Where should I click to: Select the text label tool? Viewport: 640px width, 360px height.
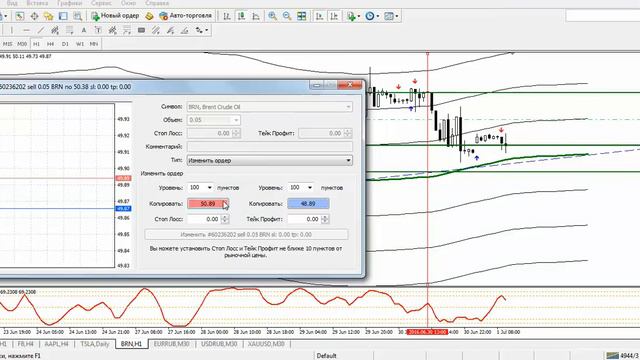coord(98,30)
